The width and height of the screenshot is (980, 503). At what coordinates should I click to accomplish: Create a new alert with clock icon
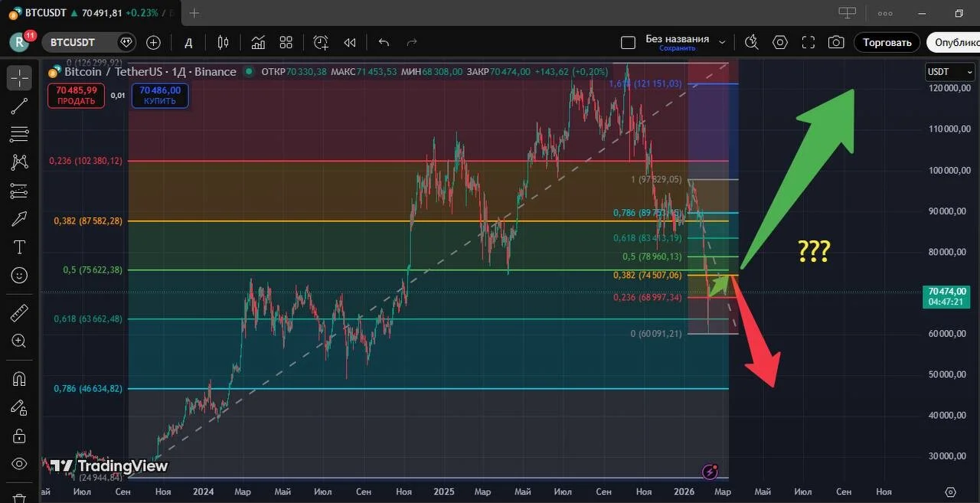pos(321,43)
